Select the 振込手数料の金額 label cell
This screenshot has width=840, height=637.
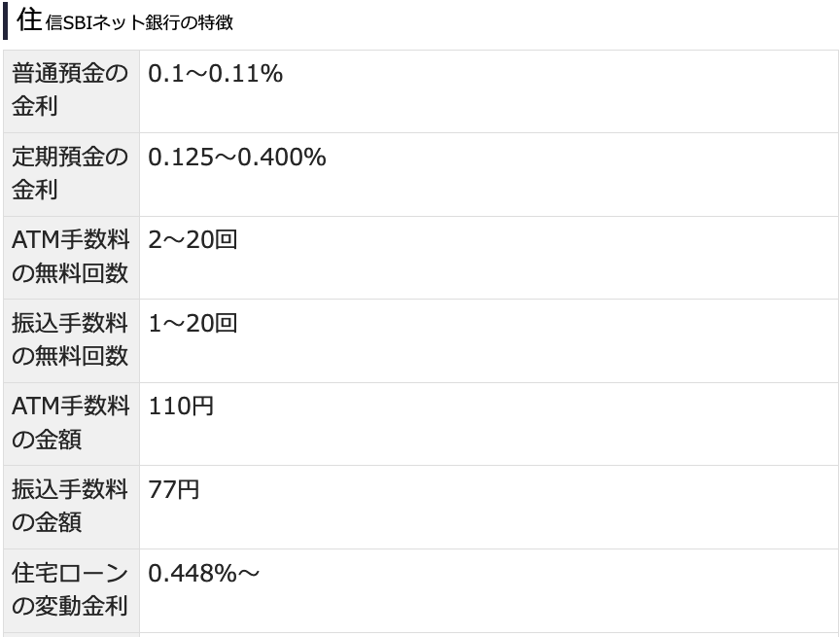pyautogui.click(x=71, y=507)
